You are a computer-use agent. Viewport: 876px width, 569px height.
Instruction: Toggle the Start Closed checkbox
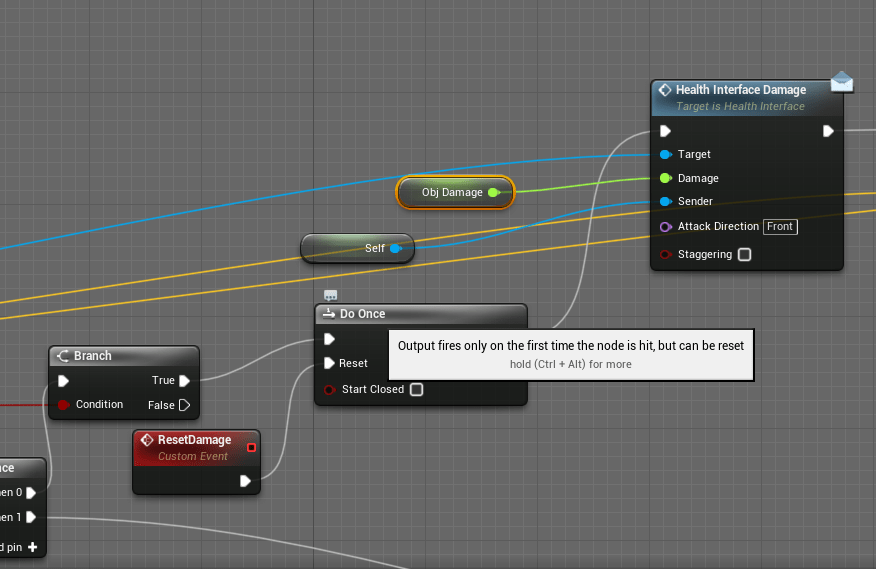click(416, 389)
